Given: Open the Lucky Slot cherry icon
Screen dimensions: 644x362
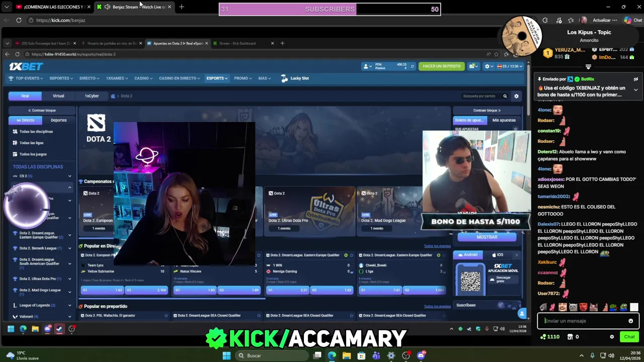Looking at the screenshot, I should [x=284, y=78].
